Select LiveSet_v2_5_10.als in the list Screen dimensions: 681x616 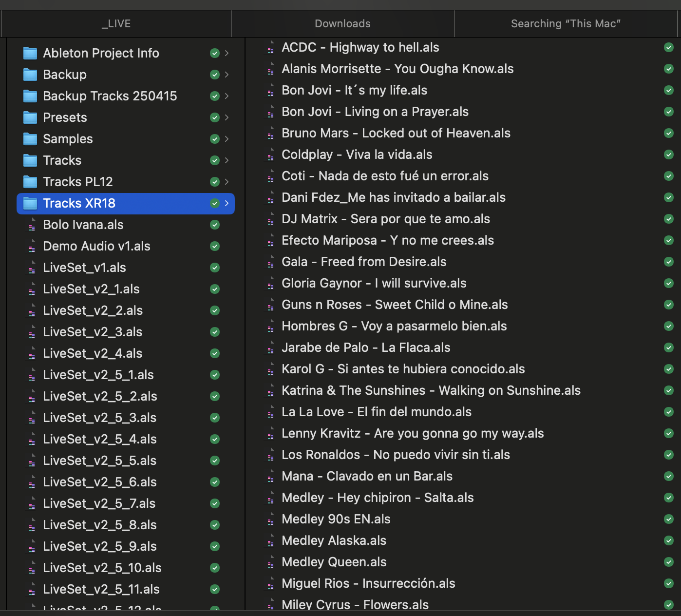[x=102, y=568]
